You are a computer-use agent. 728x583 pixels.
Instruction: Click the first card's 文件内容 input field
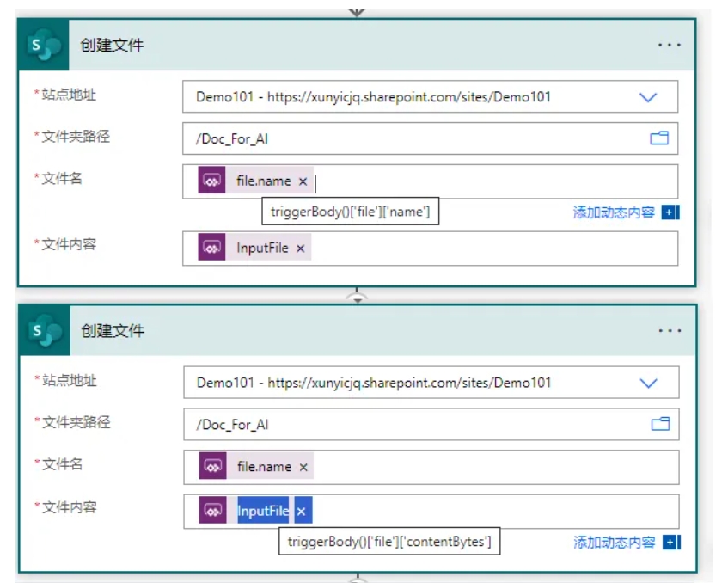pyautogui.click(x=490, y=249)
